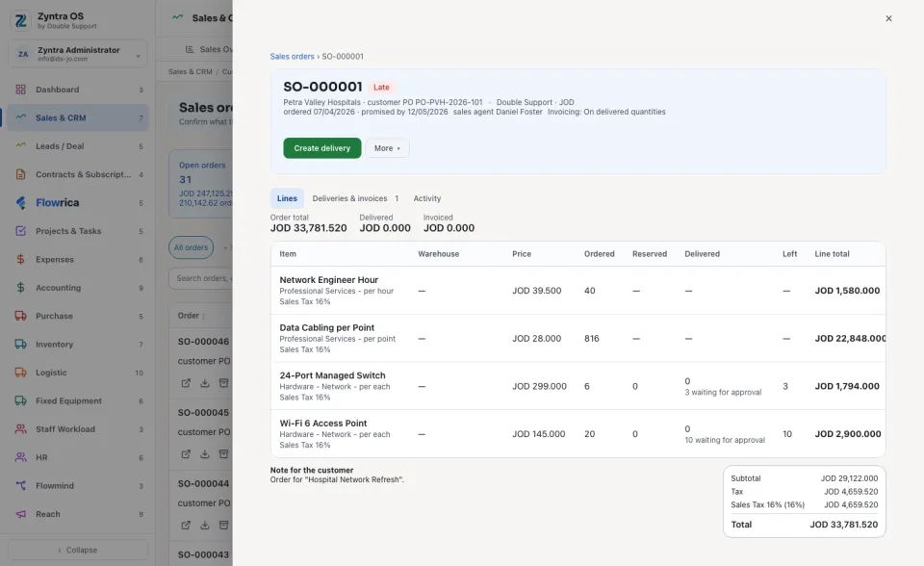Open the HR people icon
924x566 pixels.
(x=20, y=457)
